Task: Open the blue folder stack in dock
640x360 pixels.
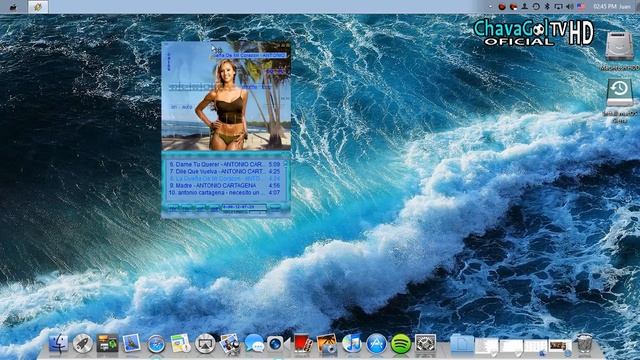Action: pos(462,344)
